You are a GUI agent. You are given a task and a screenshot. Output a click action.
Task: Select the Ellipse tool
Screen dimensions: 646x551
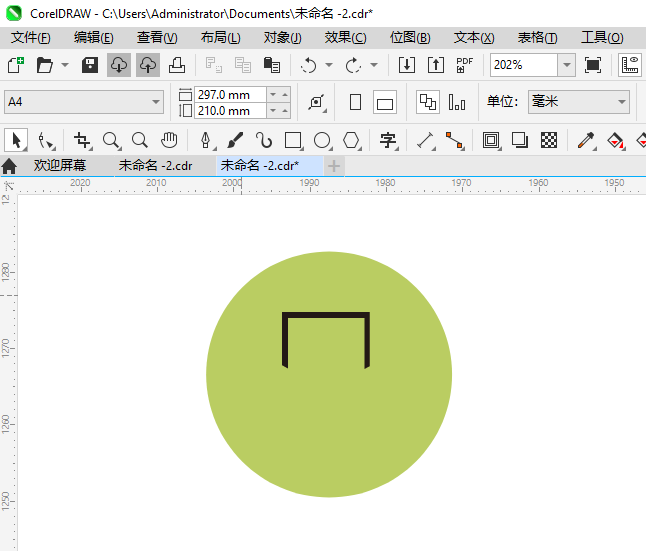[x=322, y=141]
